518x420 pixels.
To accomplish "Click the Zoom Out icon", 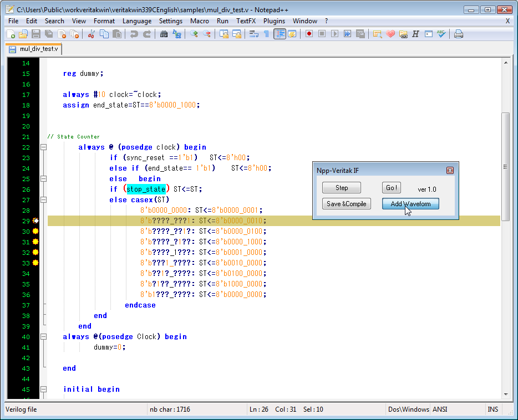I will [x=207, y=34].
